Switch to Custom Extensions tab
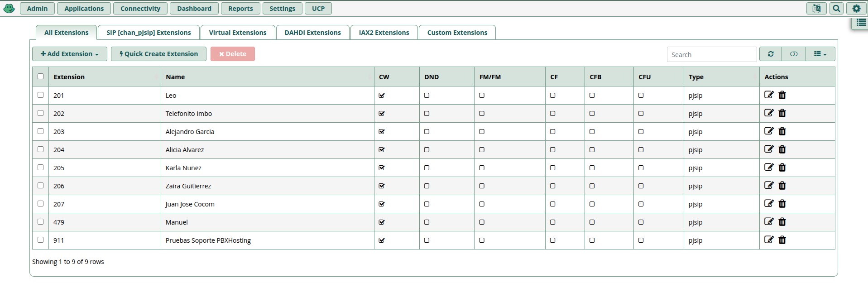 [x=457, y=33]
